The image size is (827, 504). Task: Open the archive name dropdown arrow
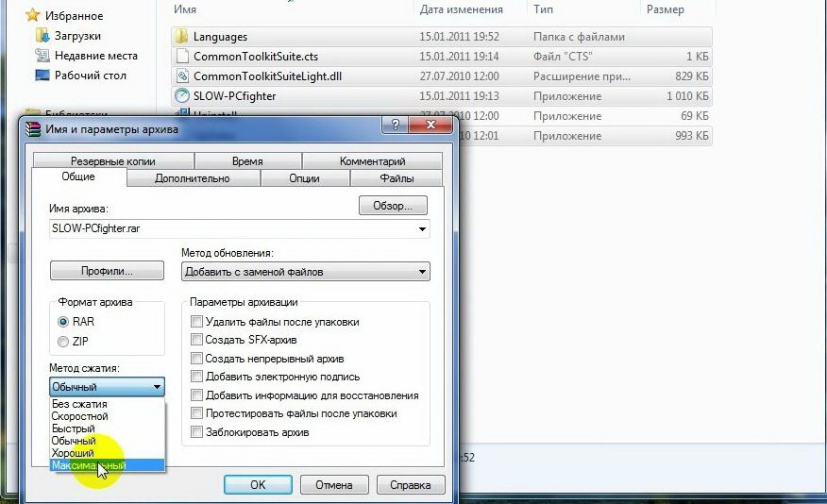[x=421, y=228]
